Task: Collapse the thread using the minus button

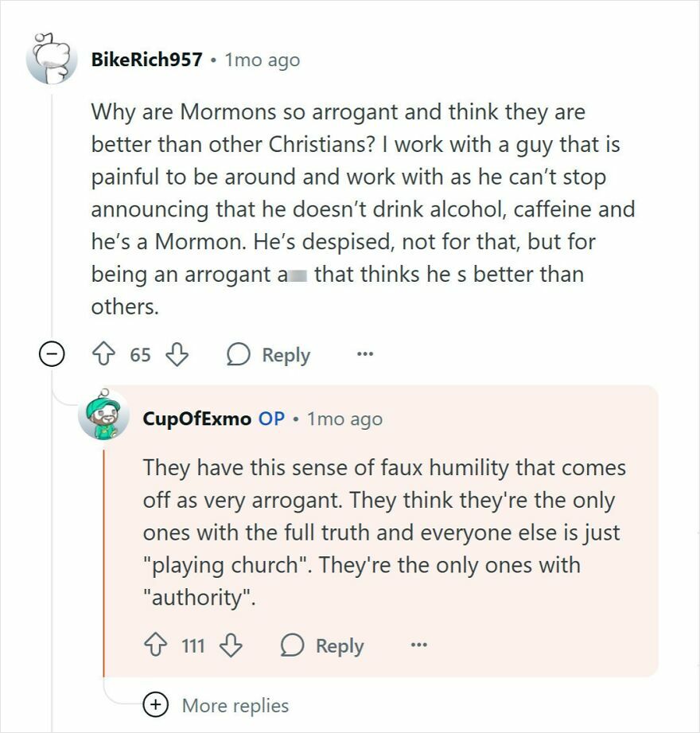Action: 51,355
